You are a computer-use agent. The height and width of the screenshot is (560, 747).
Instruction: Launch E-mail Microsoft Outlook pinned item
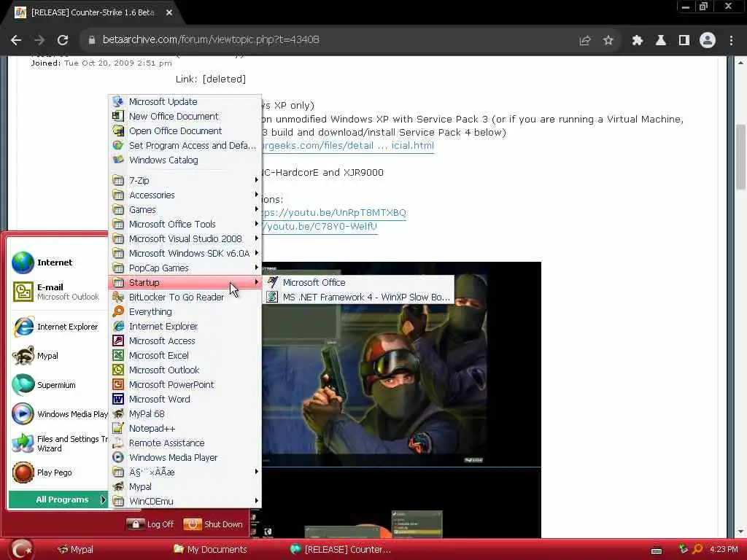57,292
